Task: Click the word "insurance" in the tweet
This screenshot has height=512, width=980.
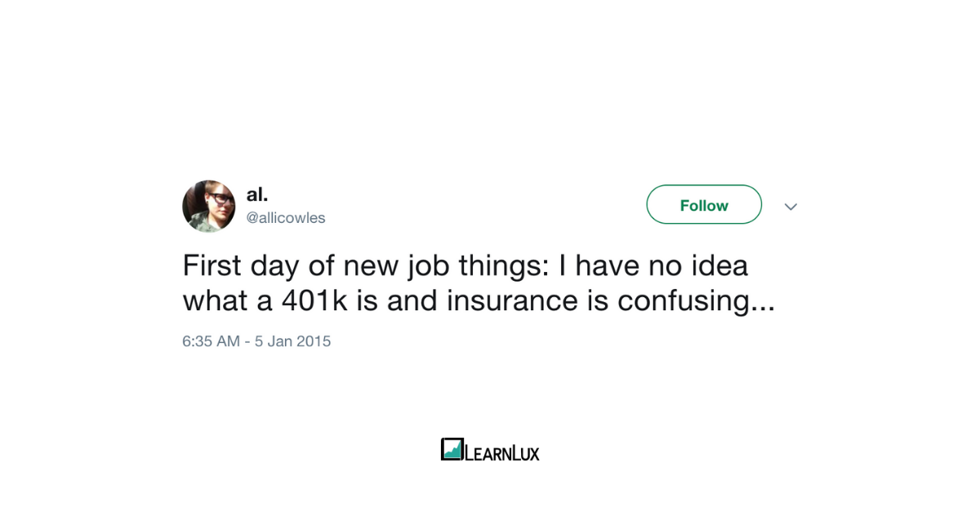Action: (x=512, y=301)
